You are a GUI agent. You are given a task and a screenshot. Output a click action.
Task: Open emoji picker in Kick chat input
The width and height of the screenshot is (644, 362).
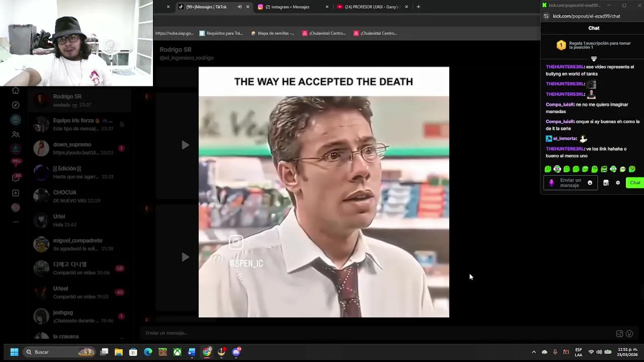[x=590, y=183]
